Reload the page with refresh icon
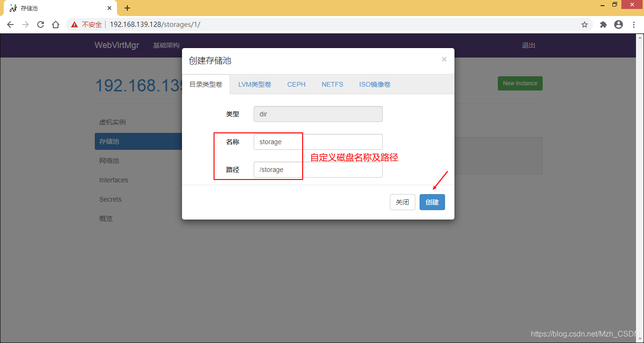644x343 pixels. [x=41, y=24]
